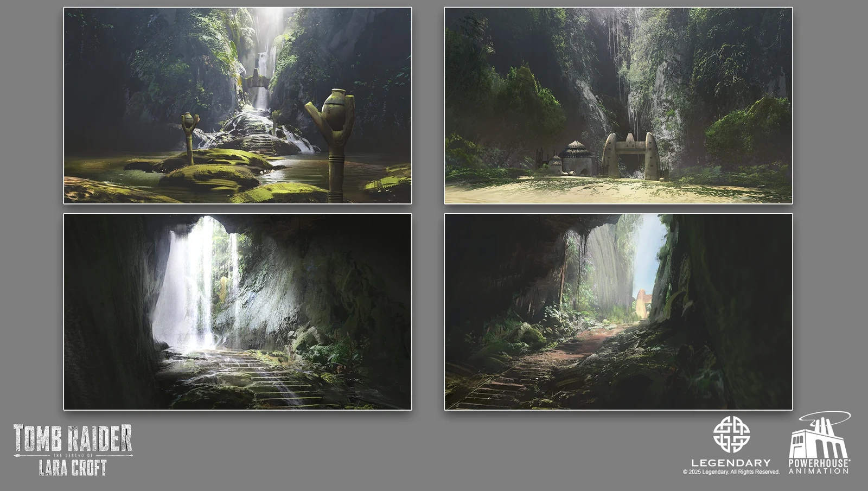Click the Legendary knot emblem

tap(731, 435)
